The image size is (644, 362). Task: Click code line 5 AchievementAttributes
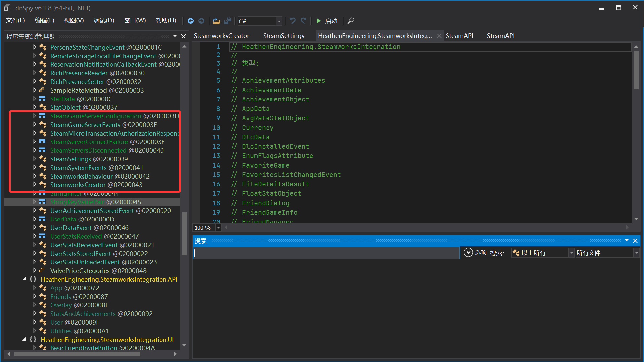tap(278, 81)
